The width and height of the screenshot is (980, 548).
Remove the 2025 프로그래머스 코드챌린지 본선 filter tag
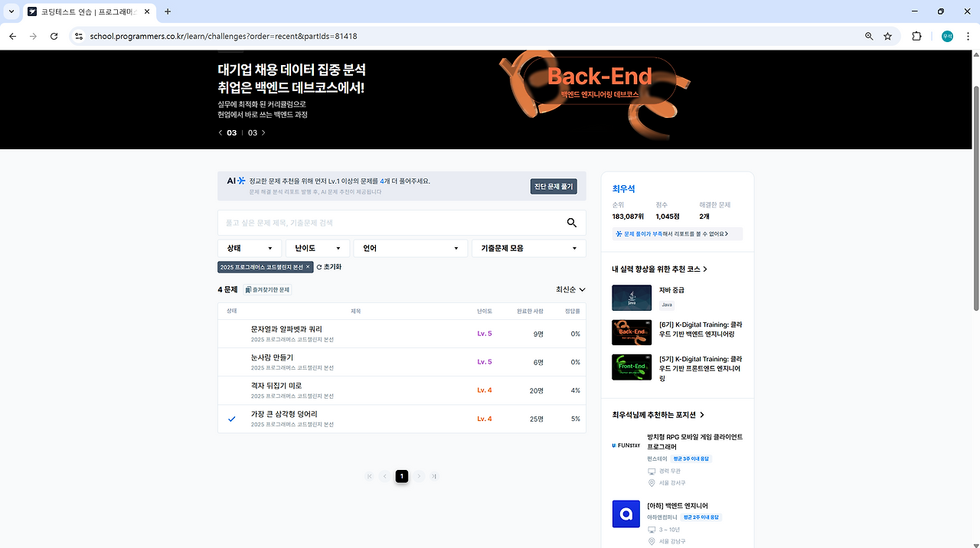(309, 267)
